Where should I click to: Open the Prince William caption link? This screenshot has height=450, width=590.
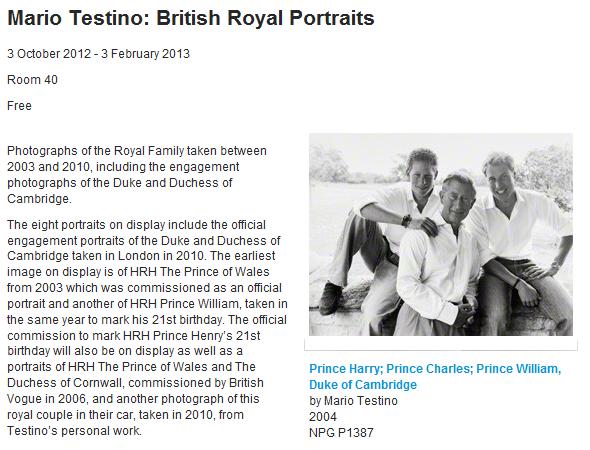[x=519, y=369]
